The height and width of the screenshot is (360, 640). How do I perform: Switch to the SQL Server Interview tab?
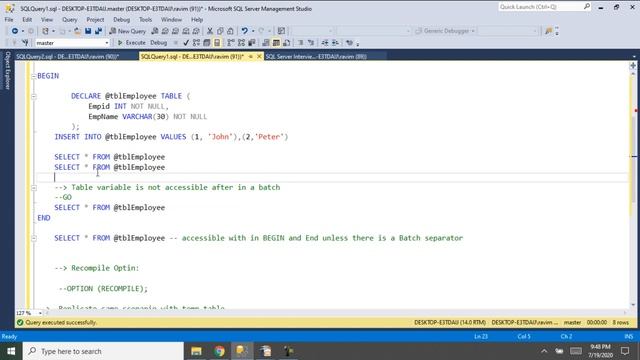(x=316, y=57)
